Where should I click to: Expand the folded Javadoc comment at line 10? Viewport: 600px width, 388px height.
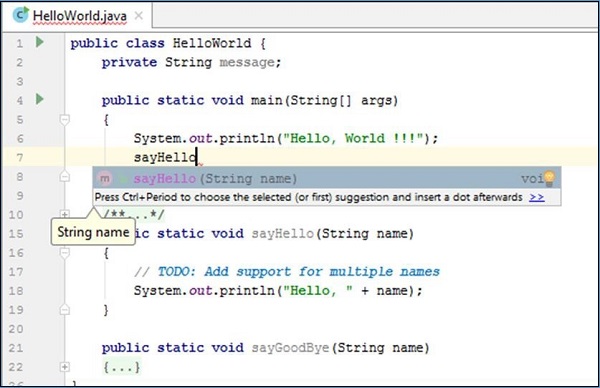tap(65, 214)
